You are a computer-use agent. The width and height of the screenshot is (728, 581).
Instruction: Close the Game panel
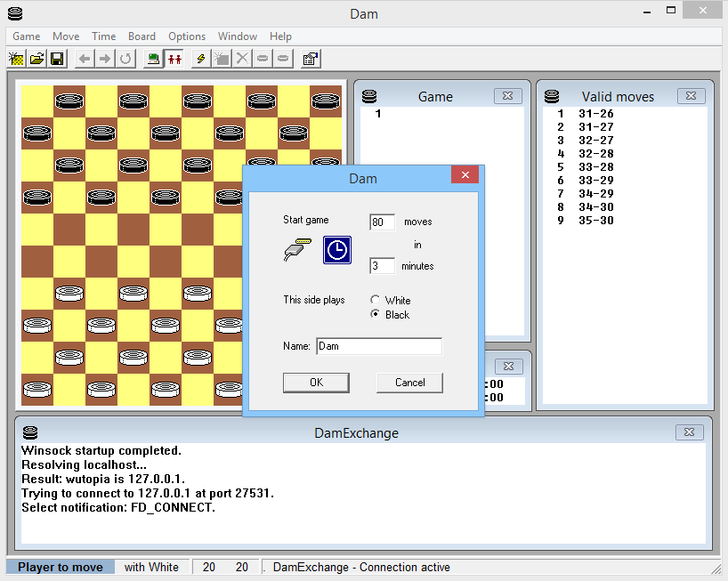[508, 95]
